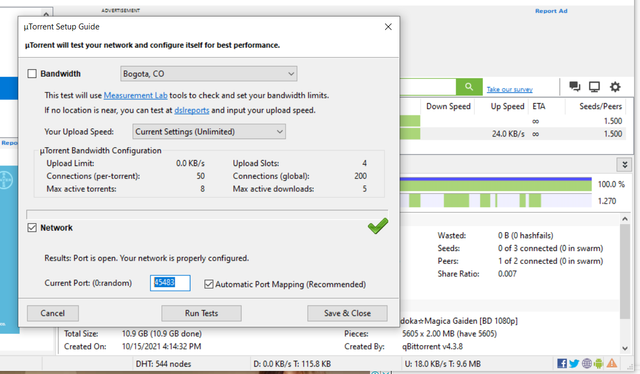Click the Run Tests button

point(201,313)
